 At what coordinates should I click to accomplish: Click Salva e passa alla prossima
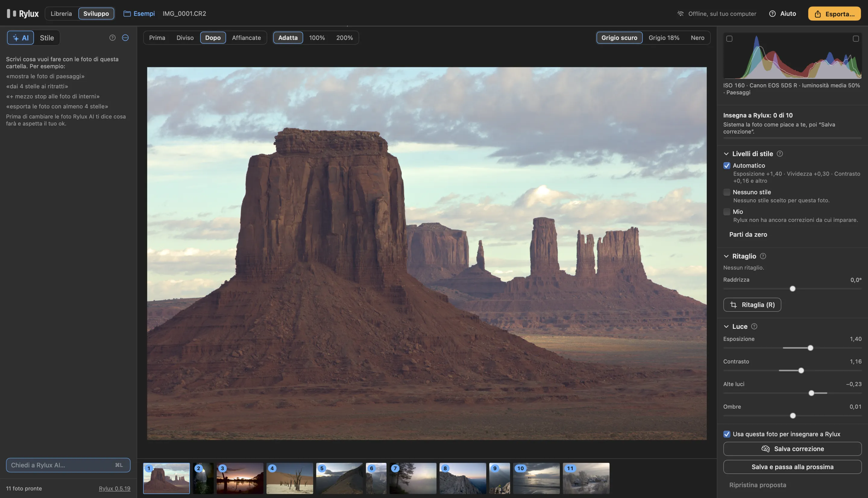792,467
